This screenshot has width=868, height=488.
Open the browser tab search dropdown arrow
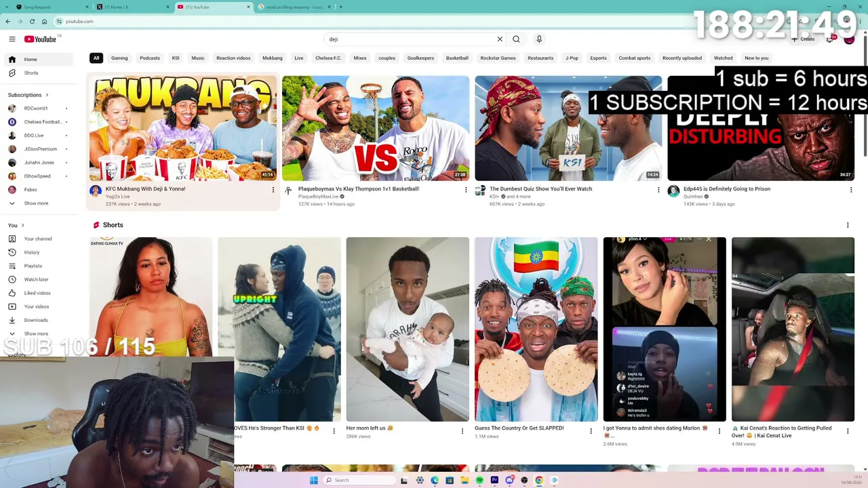7,7
